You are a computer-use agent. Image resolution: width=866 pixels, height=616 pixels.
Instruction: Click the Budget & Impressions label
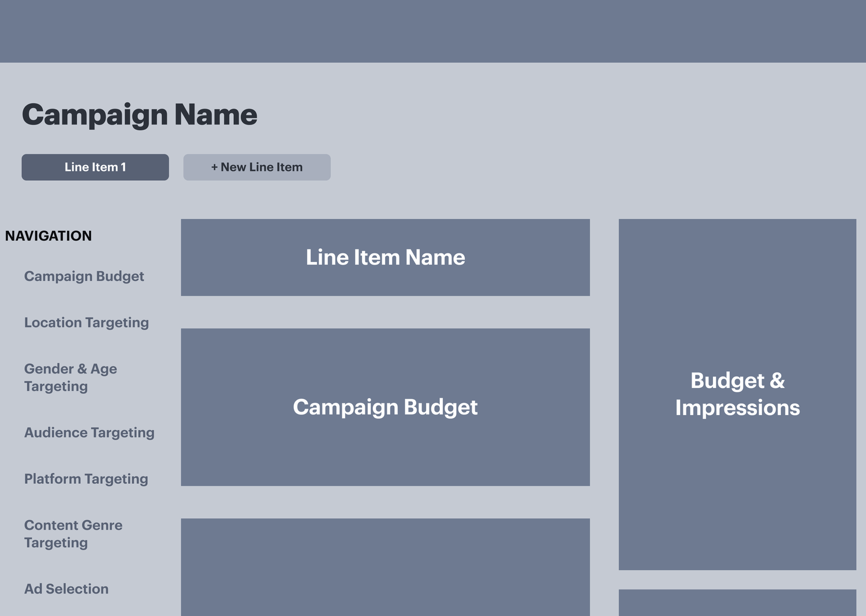click(x=737, y=394)
